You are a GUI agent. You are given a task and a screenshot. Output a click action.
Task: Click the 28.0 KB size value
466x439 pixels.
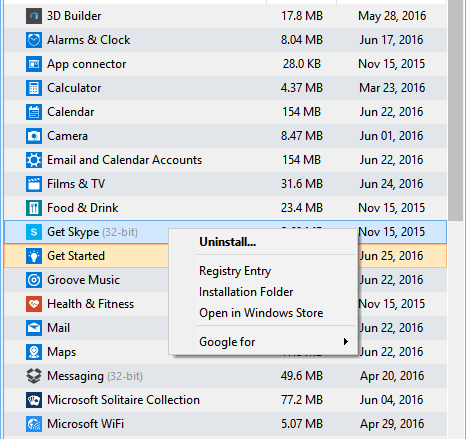pyautogui.click(x=302, y=64)
